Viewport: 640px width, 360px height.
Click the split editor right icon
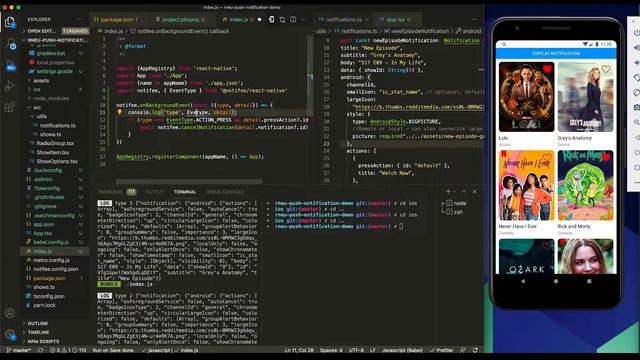click(x=293, y=19)
